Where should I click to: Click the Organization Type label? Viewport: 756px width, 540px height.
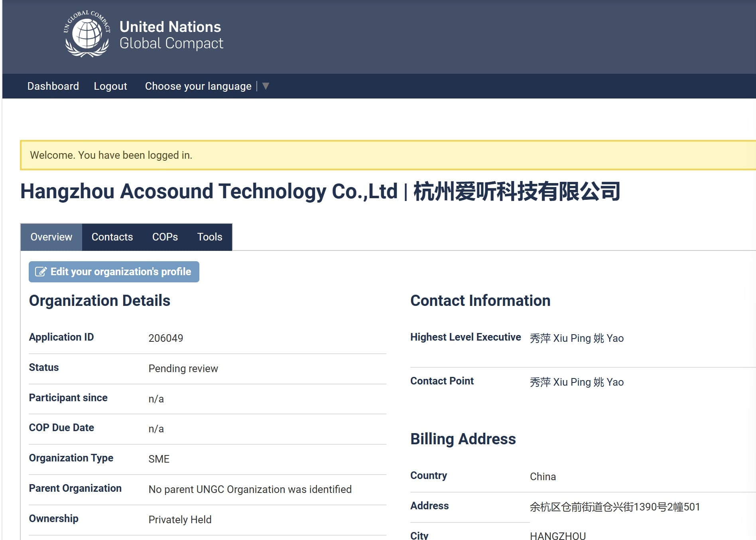point(71,458)
